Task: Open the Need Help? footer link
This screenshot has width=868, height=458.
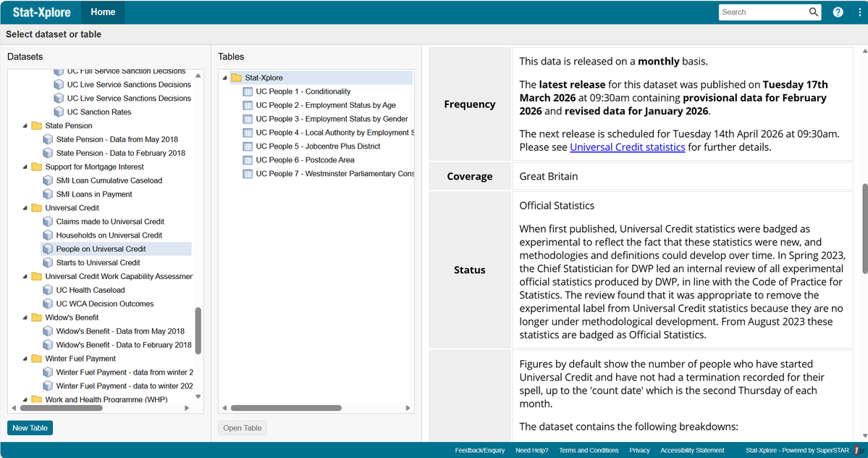Action: click(x=531, y=450)
